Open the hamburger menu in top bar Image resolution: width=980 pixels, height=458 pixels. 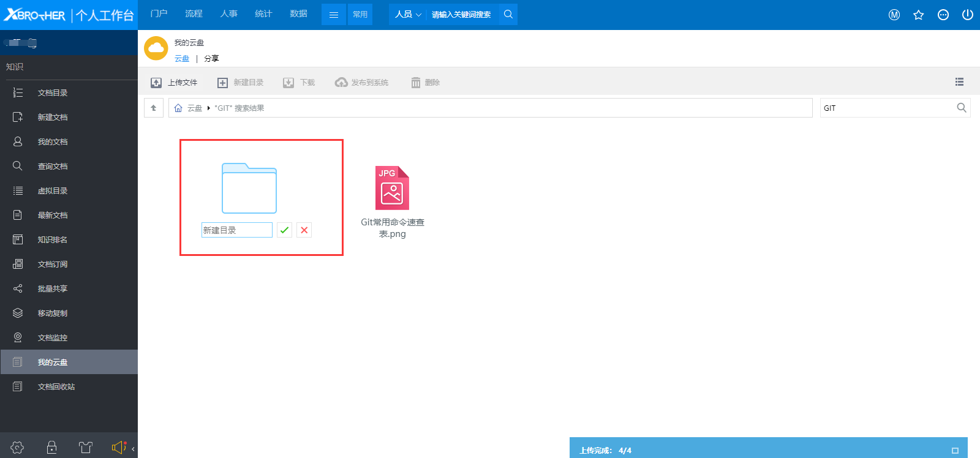pos(334,15)
